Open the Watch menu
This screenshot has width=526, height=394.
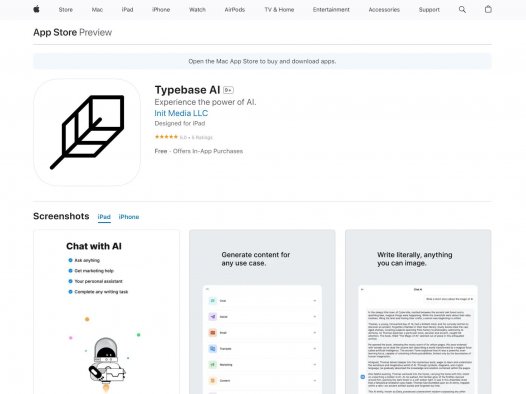pos(197,10)
